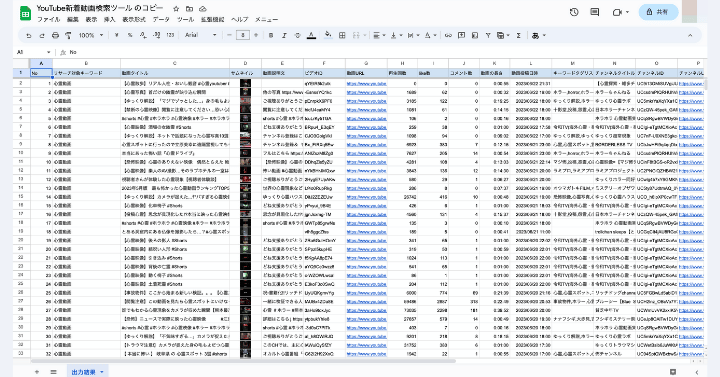Open the input tools (あ) menu
The height and width of the screenshot is (377, 720).
(538, 35)
